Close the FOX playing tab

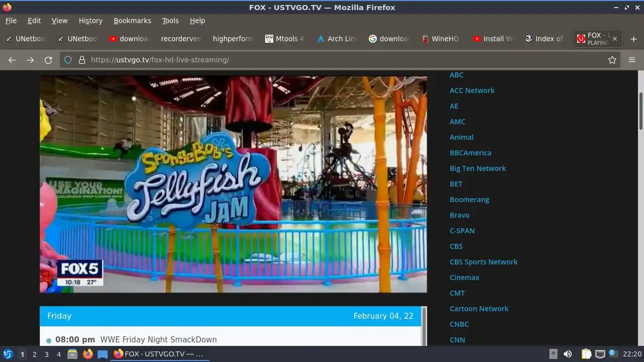click(x=615, y=39)
